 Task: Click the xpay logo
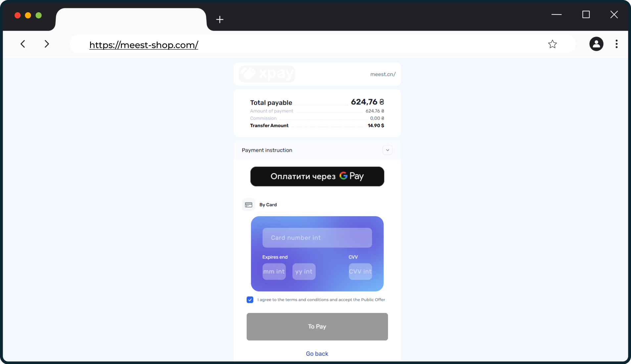point(267,74)
